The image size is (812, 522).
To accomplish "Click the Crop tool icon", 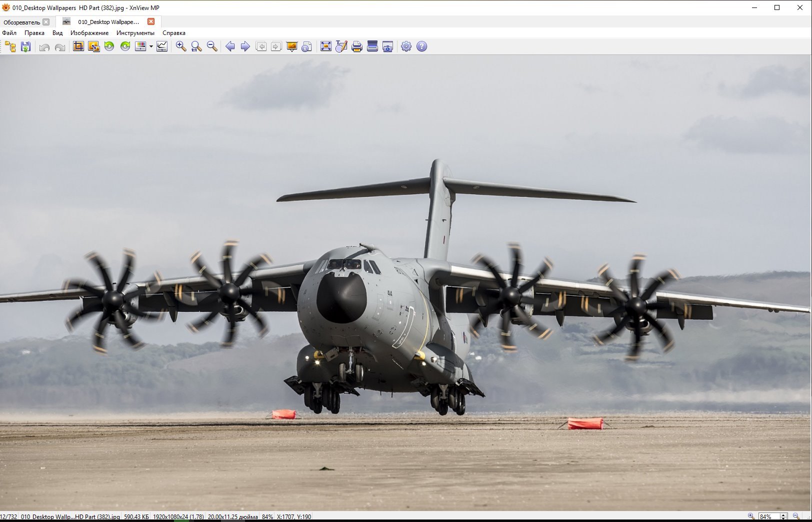I will pyautogui.click(x=78, y=46).
